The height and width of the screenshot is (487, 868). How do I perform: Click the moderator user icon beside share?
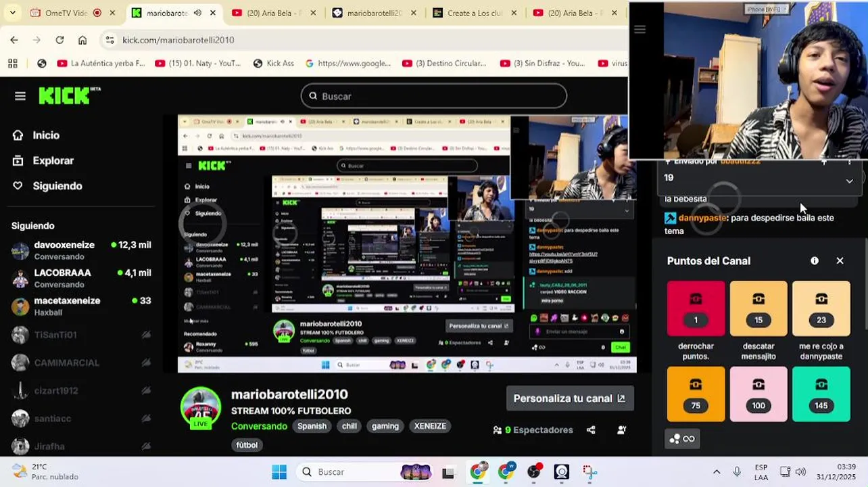622,430
